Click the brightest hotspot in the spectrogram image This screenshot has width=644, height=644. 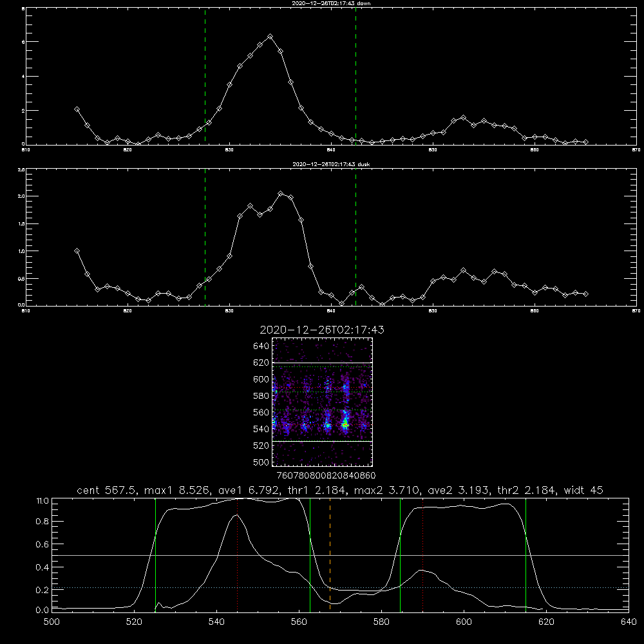pyautogui.click(x=346, y=424)
